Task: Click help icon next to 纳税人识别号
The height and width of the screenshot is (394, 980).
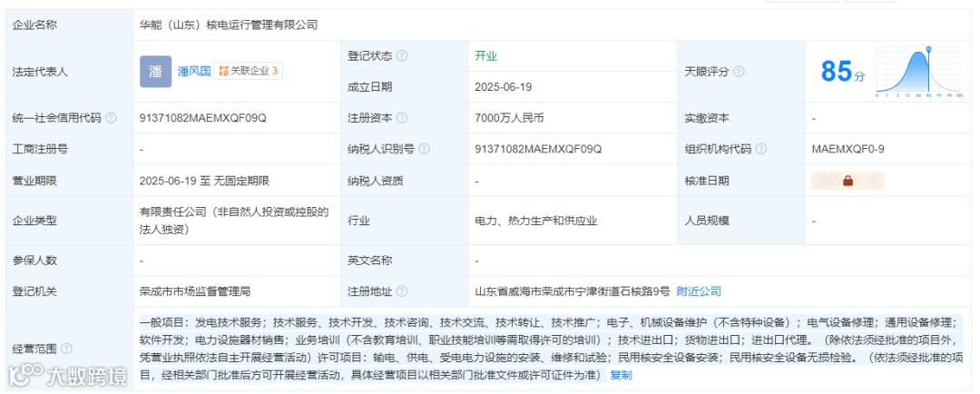Action: pyautogui.click(x=424, y=149)
